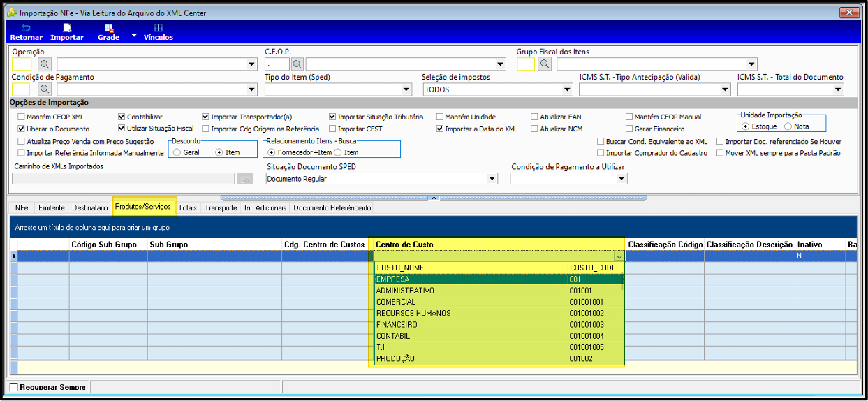868x401 pixels.
Task: Open the Grupo Fiscal dos Itens dropdown
Action: pyautogui.click(x=751, y=65)
